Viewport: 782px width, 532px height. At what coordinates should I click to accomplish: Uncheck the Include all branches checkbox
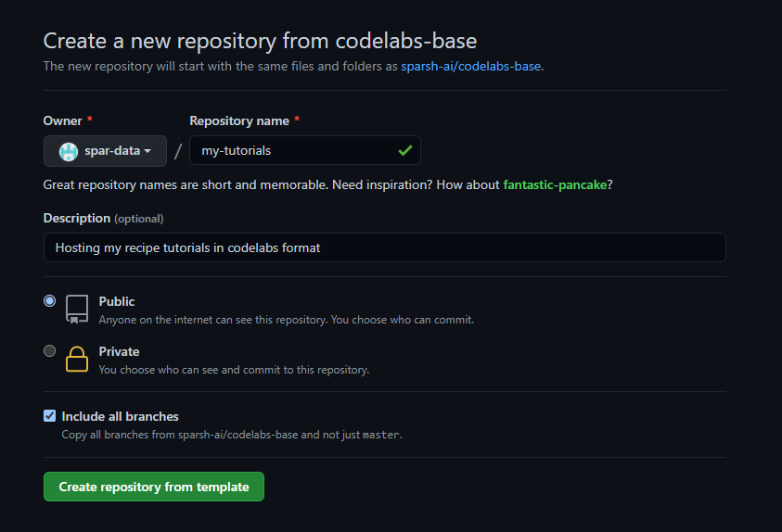coord(49,415)
